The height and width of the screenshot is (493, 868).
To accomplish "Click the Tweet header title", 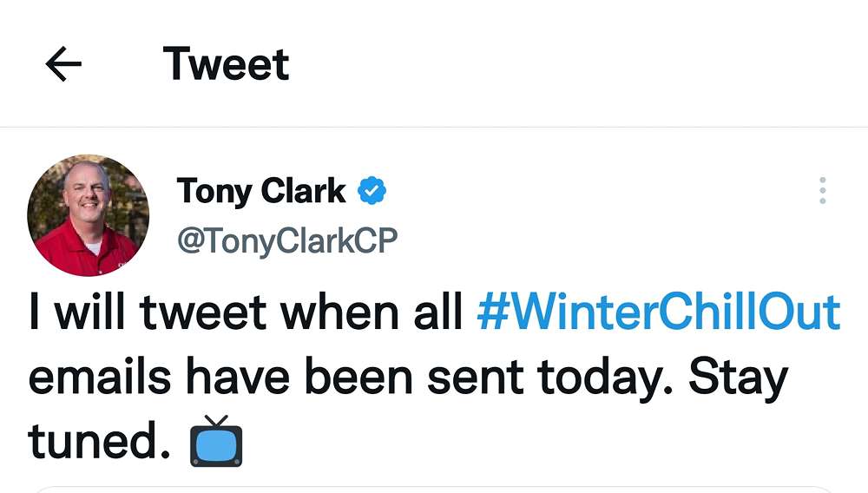I will [226, 64].
